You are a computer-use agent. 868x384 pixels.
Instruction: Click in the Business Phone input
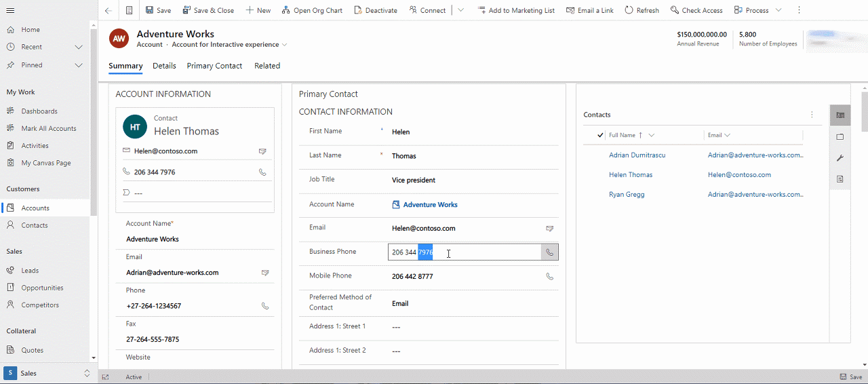click(x=465, y=252)
